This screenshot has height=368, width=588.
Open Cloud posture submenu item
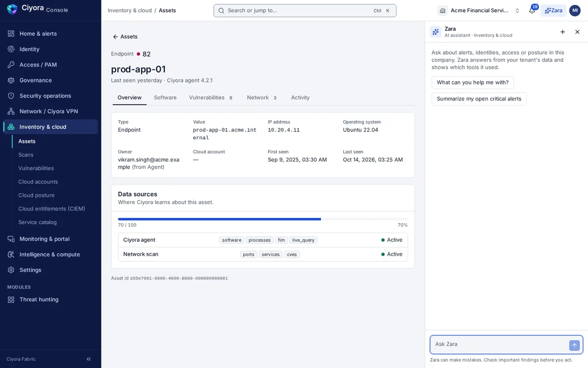(55, 195)
